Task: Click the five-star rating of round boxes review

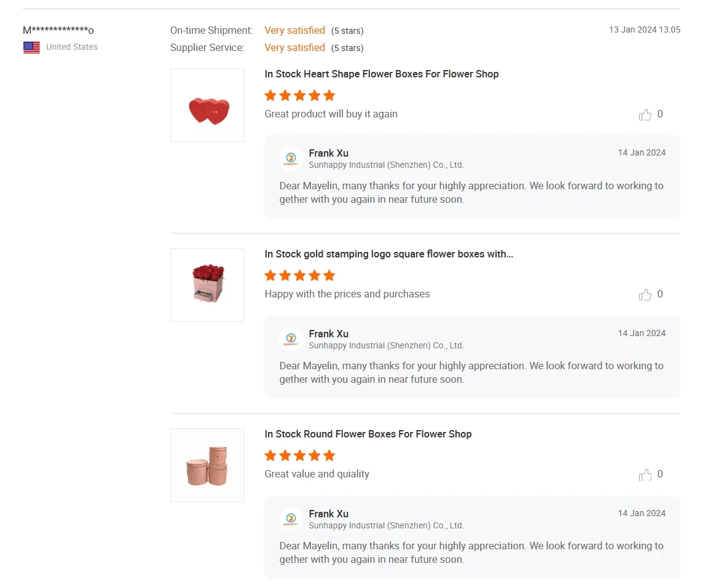Action: (x=299, y=455)
